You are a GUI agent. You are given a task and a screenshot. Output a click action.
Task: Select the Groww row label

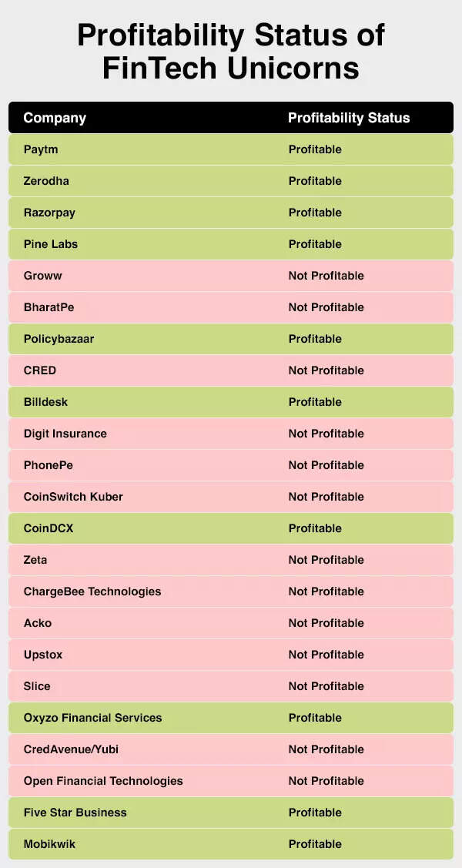(x=42, y=276)
